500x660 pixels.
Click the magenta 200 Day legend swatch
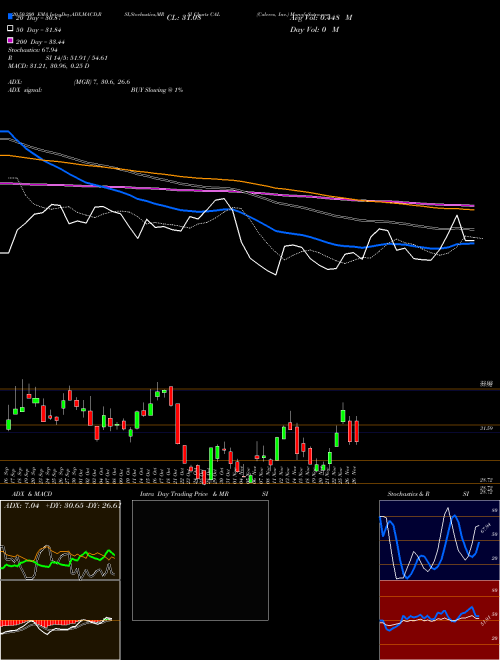click(10, 40)
